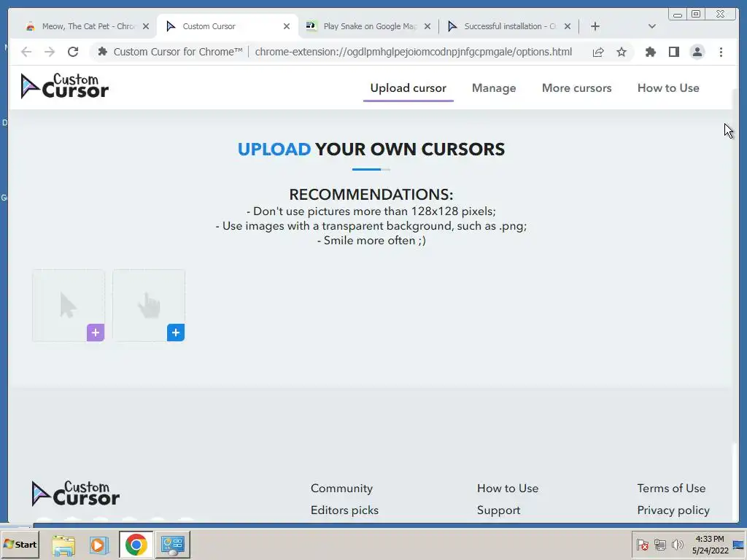
Task: Go to the Manage tab
Action: coord(494,88)
